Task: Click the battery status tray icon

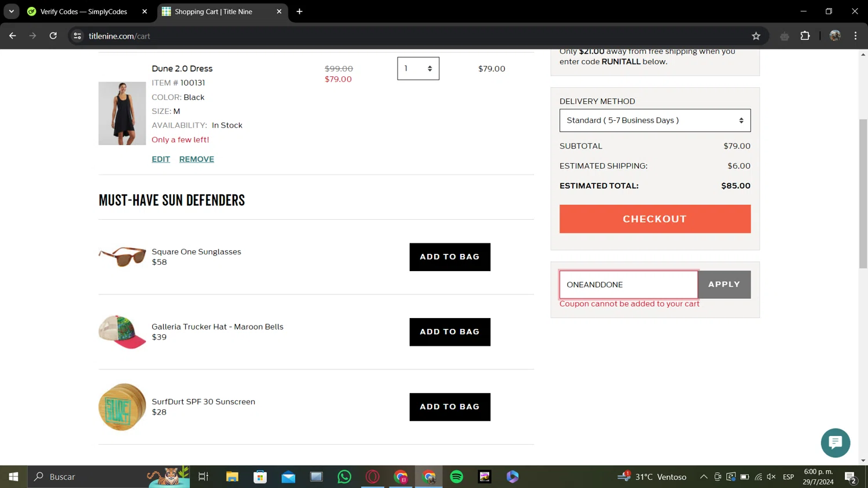Action: point(745,476)
